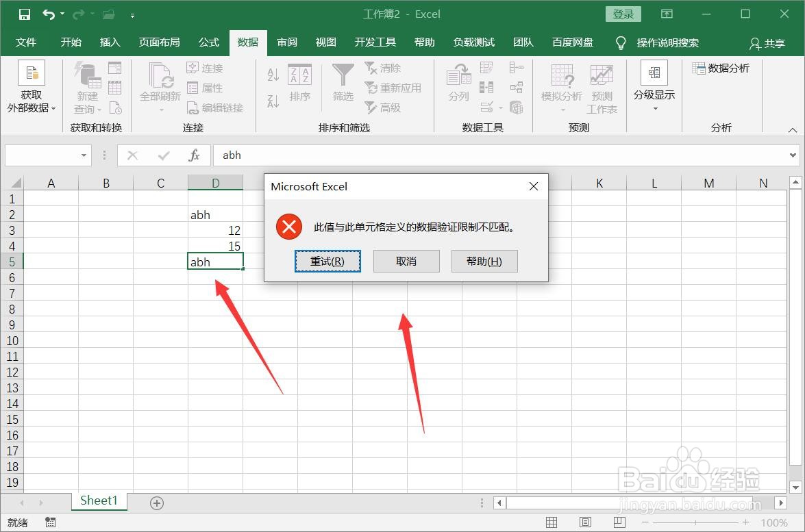Select the Sheet1 worksheet tab
This screenshot has width=805, height=532.
[99, 501]
